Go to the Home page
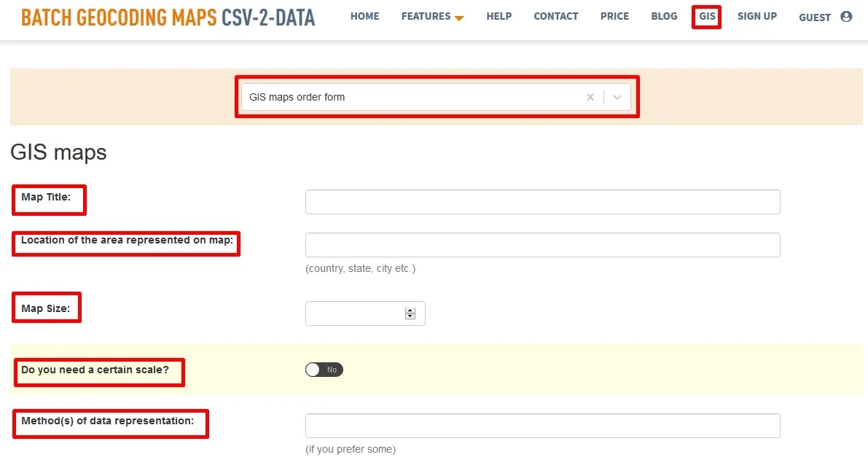Image resolution: width=868 pixels, height=460 pixels. coord(364,16)
